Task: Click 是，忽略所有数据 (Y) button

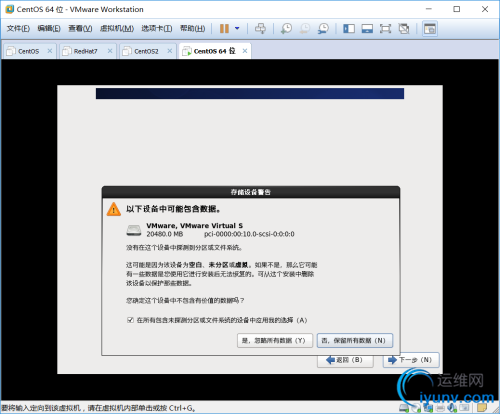Action: (275, 341)
